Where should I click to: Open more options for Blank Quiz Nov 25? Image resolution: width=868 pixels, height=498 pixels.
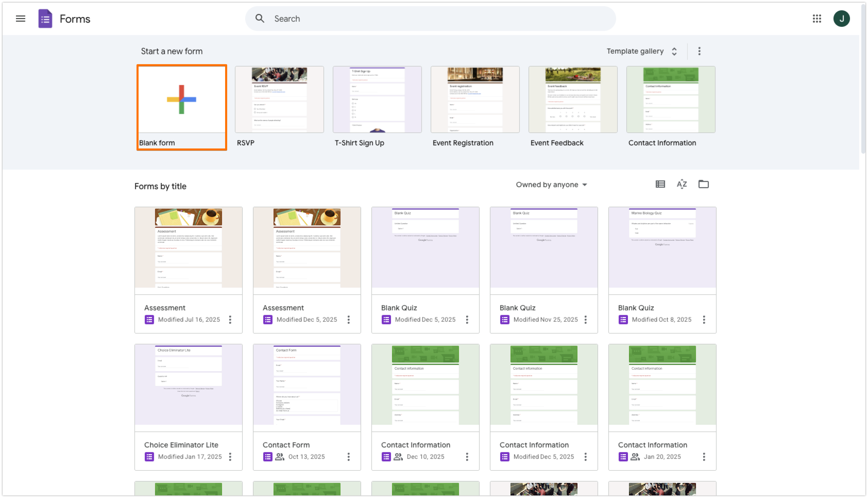586,320
